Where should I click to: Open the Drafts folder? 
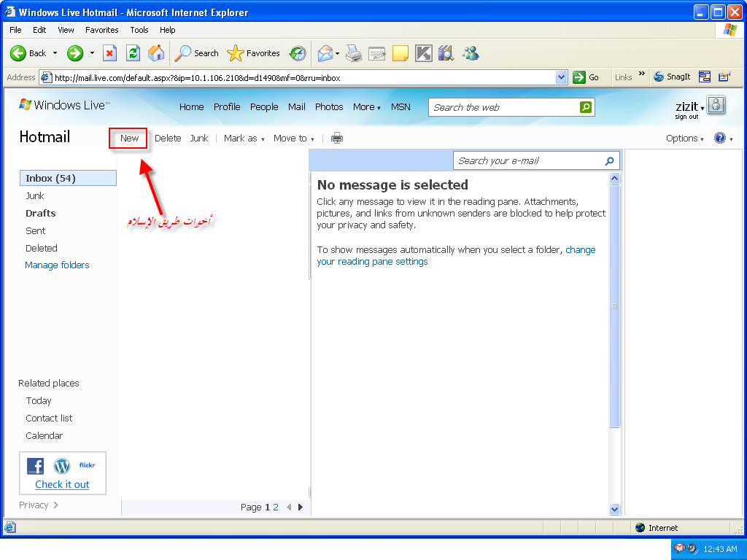click(x=41, y=213)
